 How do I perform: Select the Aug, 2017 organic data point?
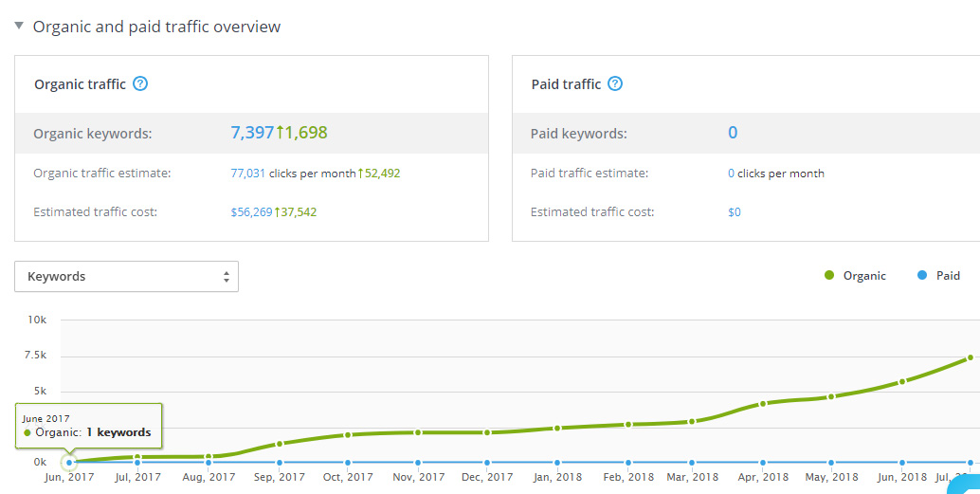click(209, 456)
